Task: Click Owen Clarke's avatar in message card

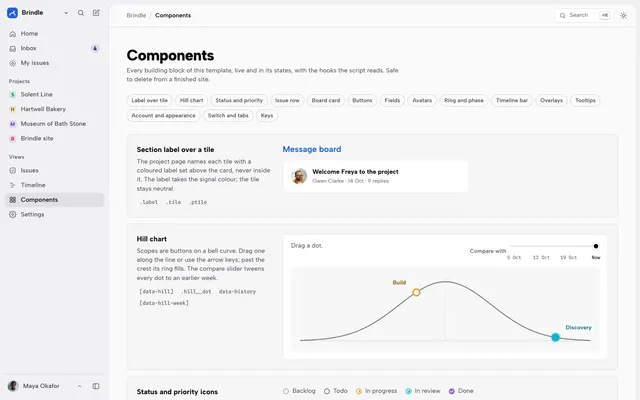Action: click(299, 176)
